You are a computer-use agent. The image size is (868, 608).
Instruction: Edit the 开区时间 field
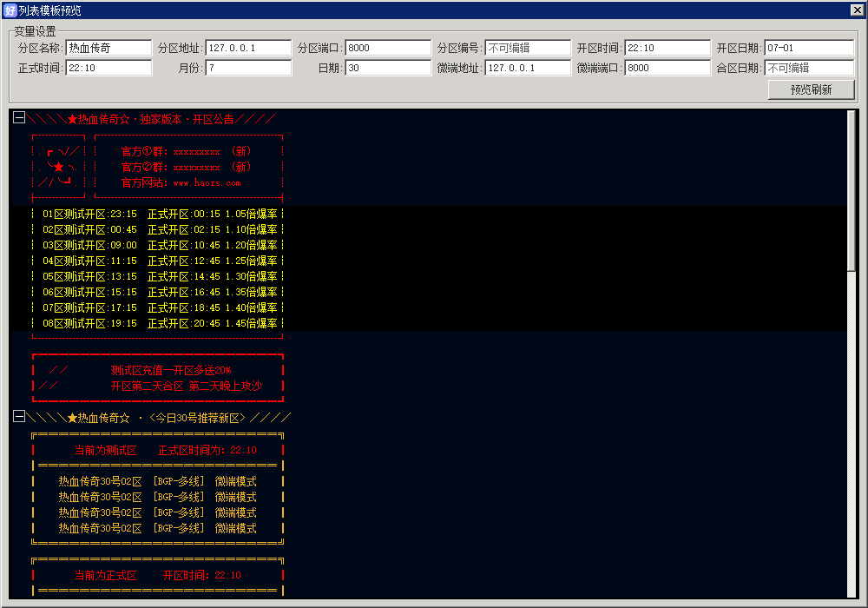(667, 48)
